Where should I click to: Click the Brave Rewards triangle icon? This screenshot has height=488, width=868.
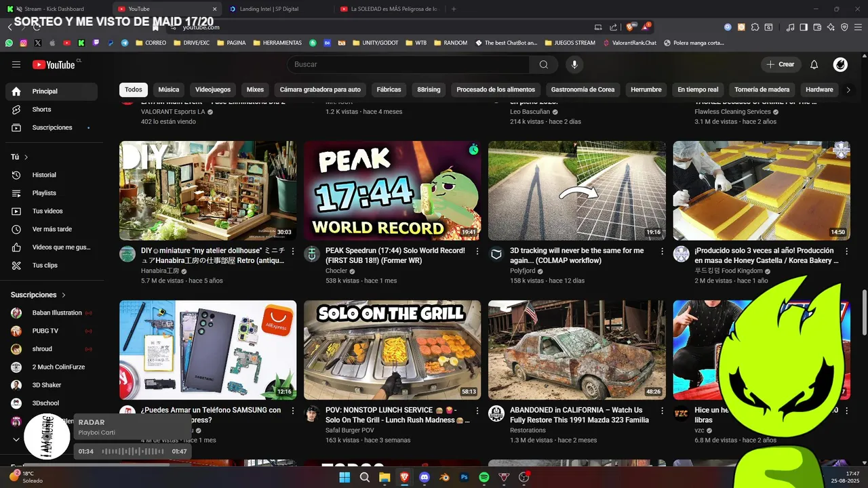point(646,27)
